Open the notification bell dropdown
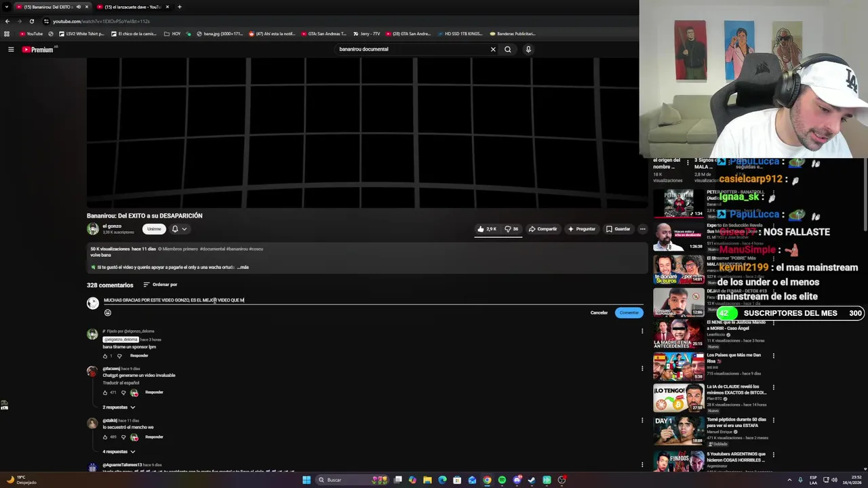 coord(178,229)
